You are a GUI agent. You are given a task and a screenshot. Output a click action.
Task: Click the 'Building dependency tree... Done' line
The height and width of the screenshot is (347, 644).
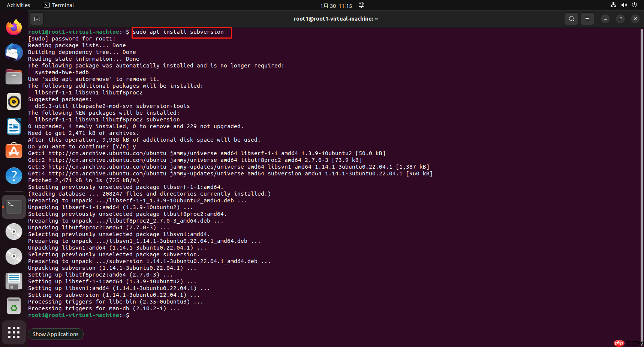(x=82, y=52)
